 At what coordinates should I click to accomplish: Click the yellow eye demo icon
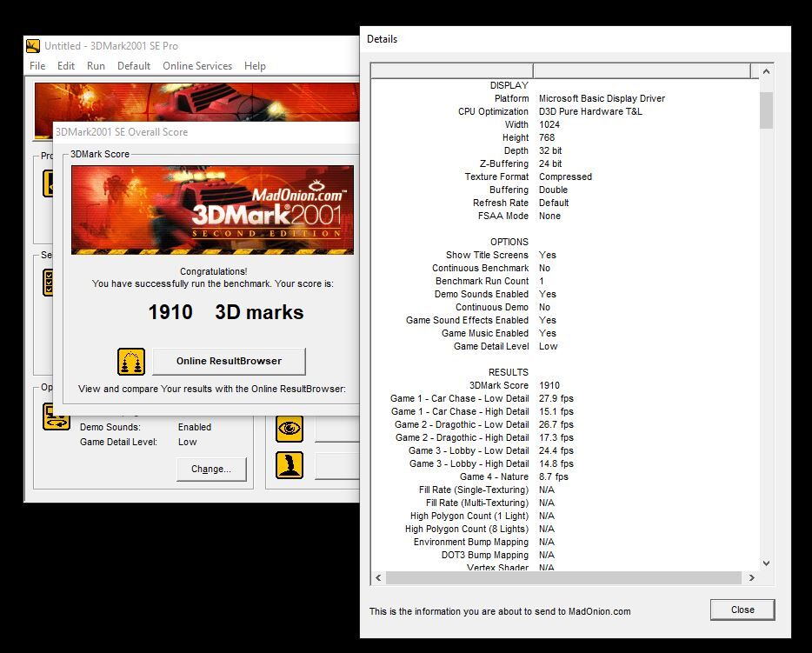click(x=289, y=429)
